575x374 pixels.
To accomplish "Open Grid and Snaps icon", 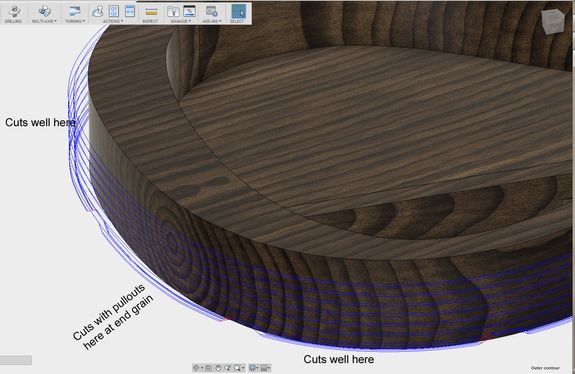I will coord(264,367).
